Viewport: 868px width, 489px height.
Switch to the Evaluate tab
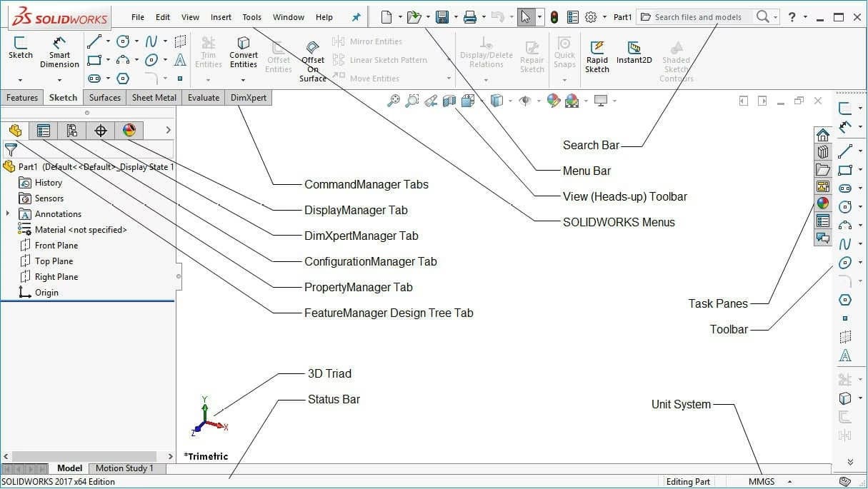point(204,98)
